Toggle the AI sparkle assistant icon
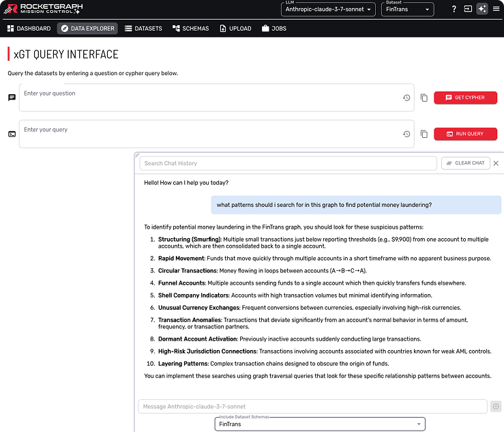The image size is (504, 432). (x=482, y=9)
